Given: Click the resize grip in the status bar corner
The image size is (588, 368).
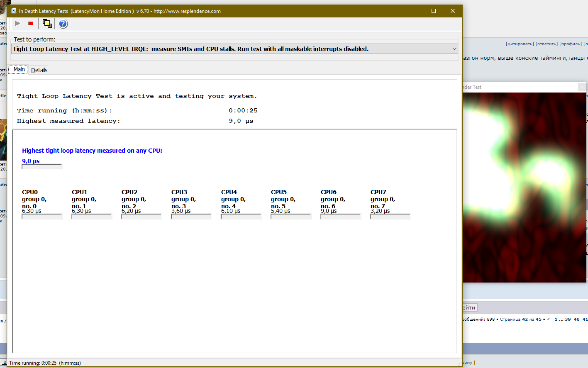Looking at the screenshot, I should pos(459,363).
